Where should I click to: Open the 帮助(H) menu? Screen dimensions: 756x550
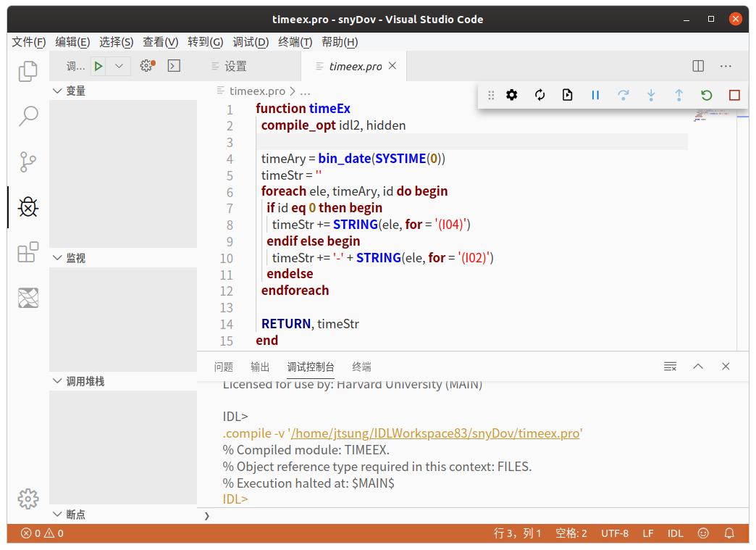tap(340, 42)
